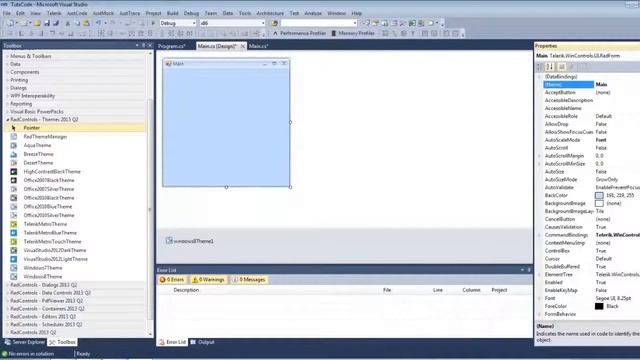Click the Main form design surface
The width and height of the screenshot is (640, 360).
[x=226, y=127]
